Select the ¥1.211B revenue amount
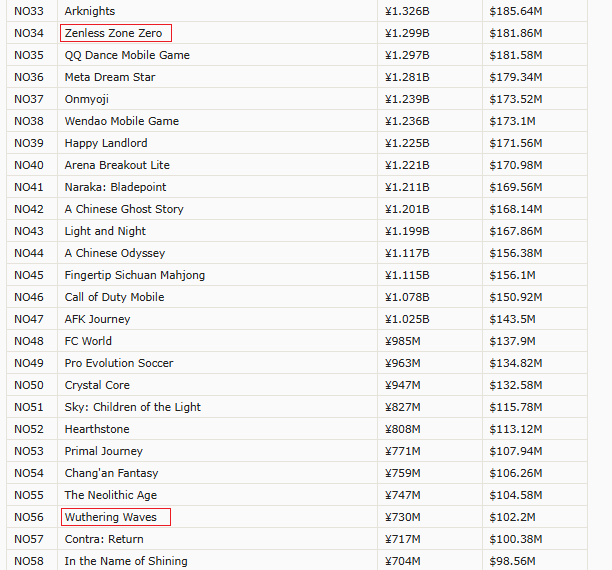 point(407,187)
